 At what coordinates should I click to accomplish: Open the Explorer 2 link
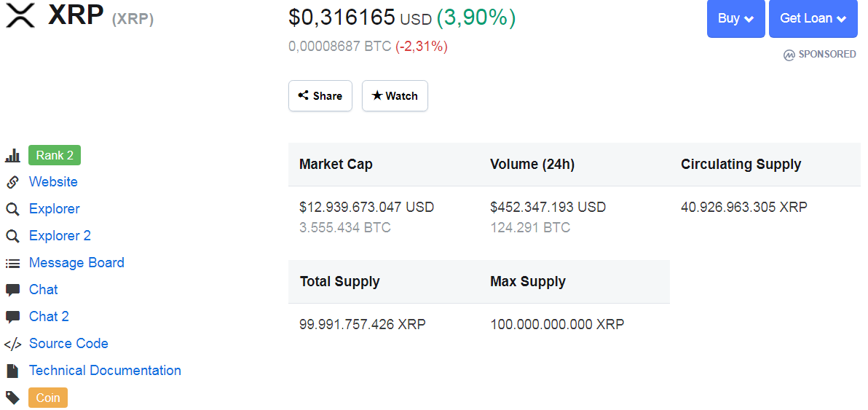pyautogui.click(x=60, y=236)
